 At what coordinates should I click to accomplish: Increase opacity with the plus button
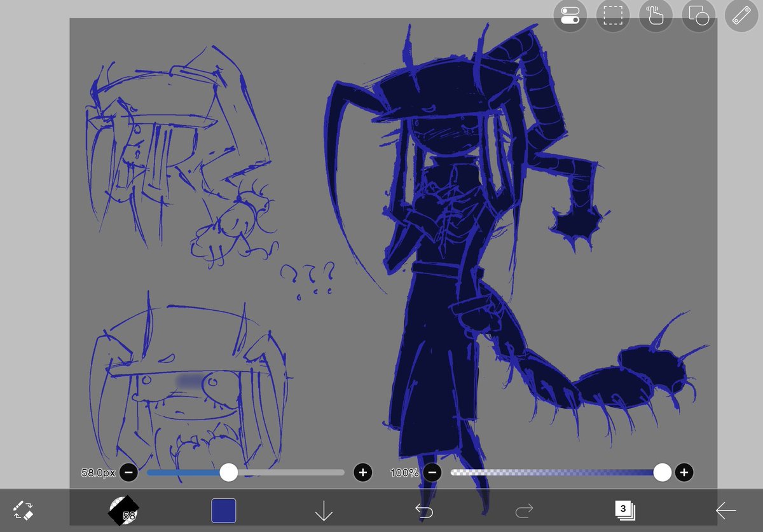coord(684,472)
